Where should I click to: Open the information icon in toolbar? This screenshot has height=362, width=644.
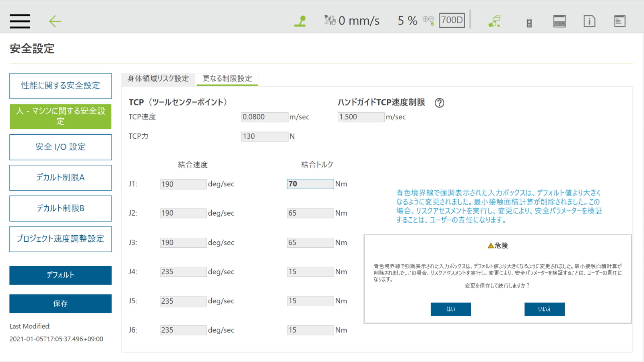point(589,21)
